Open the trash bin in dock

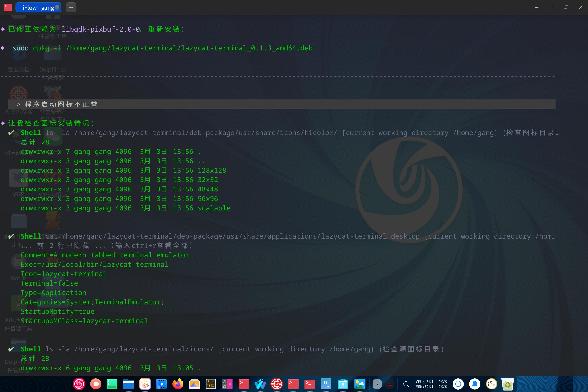(x=507, y=384)
